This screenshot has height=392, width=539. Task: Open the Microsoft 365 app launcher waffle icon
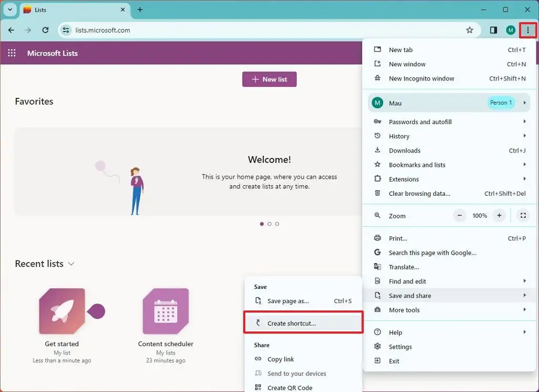pos(12,53)
